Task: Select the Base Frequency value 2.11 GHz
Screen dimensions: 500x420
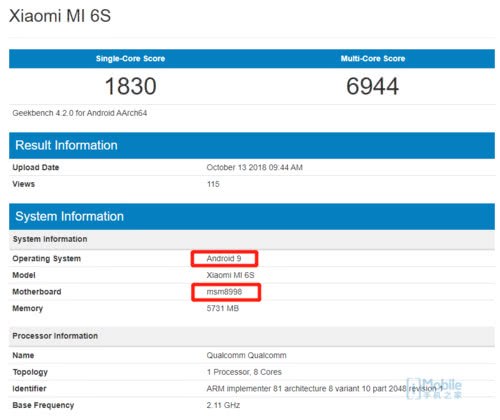Action: click(223, 405)
